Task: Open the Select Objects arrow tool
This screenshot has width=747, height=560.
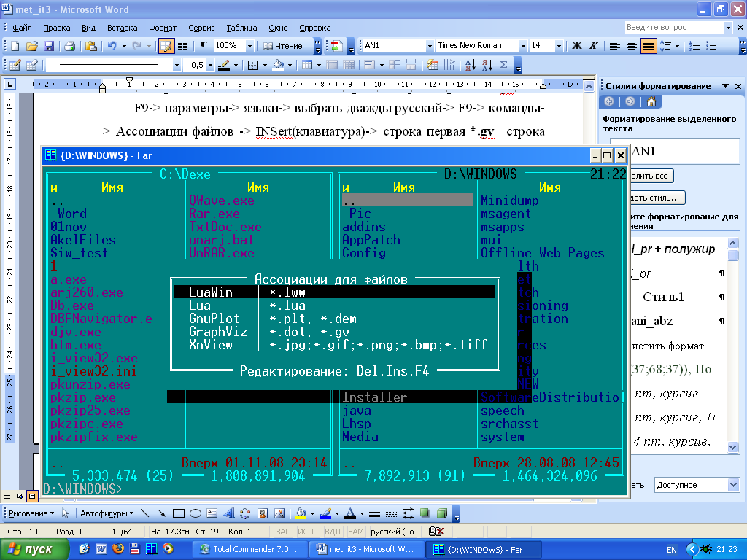Action: pyautogui.click(x=65, y=513)
